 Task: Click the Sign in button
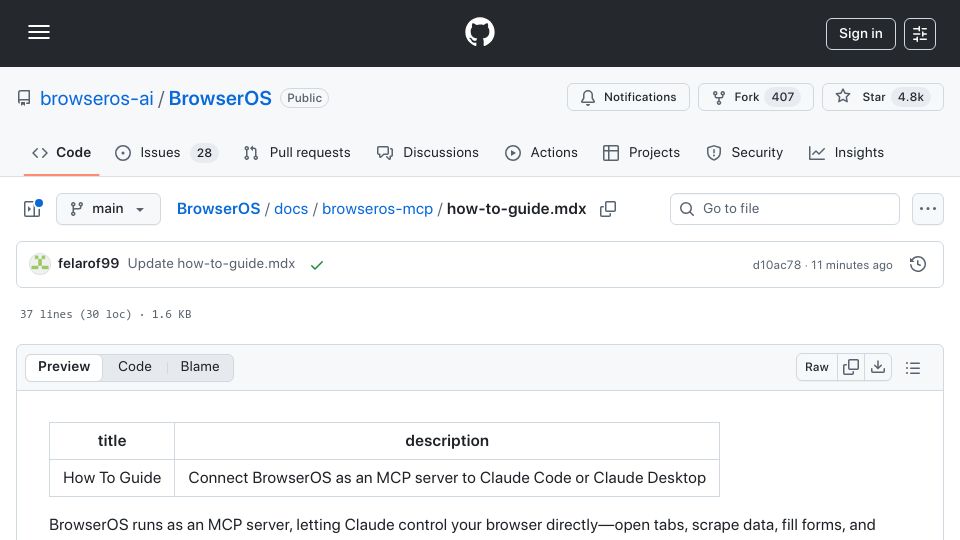pyautogui.click(x=860, y=34)
